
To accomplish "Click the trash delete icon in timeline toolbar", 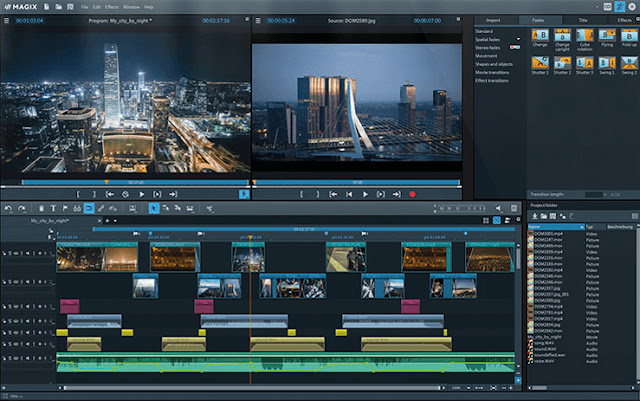I will pos(40,208).
